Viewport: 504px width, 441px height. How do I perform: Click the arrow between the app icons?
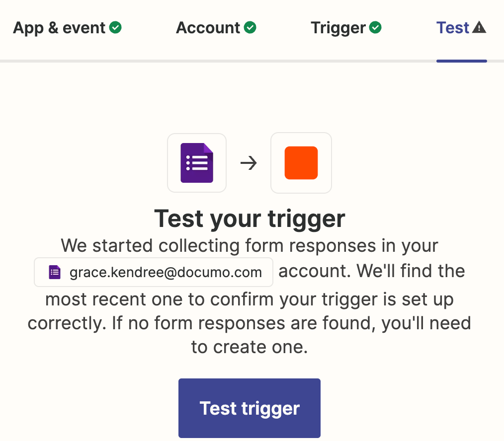coord(249,163)
